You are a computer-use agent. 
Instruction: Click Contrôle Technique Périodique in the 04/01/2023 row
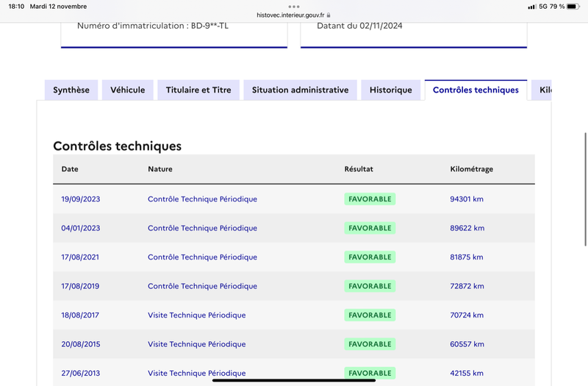pos(203,228)
